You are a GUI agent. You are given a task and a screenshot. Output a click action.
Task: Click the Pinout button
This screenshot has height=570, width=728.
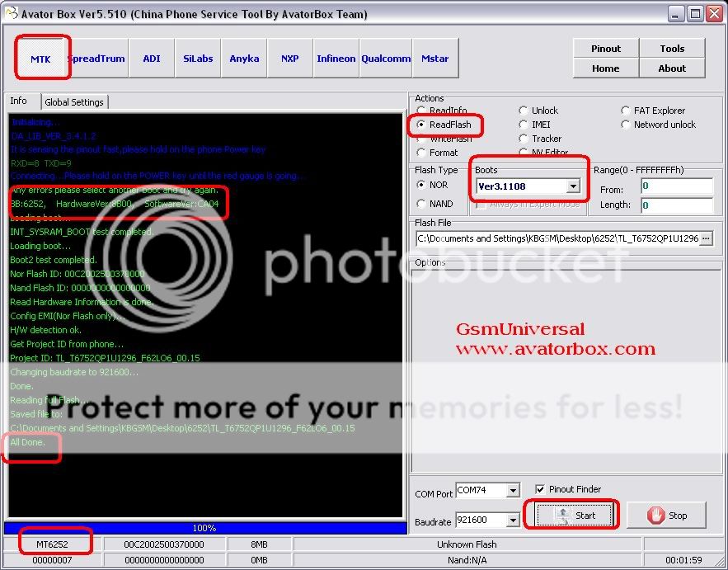click(606, 49)
